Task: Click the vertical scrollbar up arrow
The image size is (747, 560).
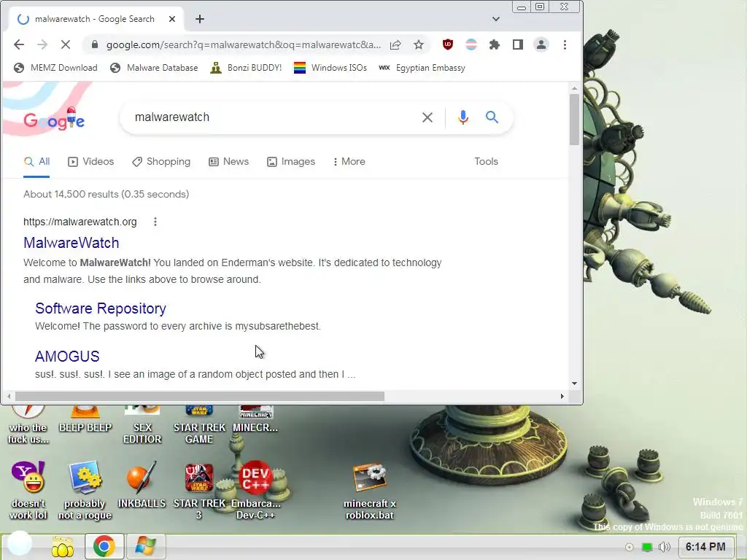Action: coord(575,88)
